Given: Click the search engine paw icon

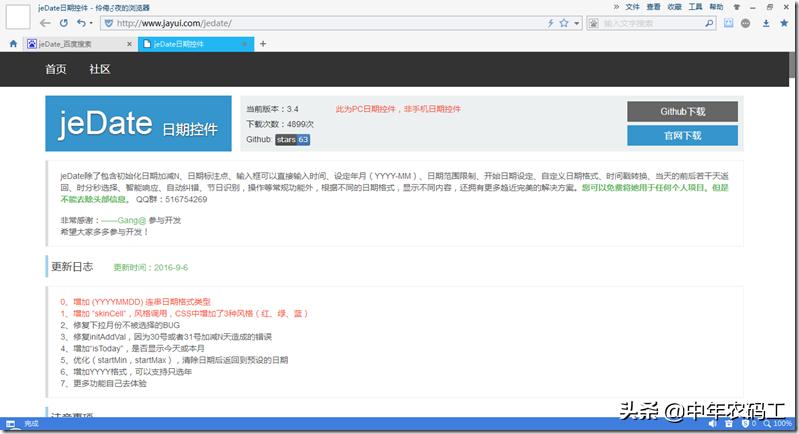Looking at the screenshot, I should [x=594, y=23].
